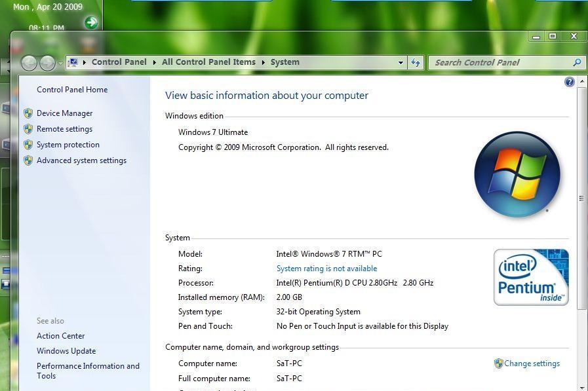Click the Refresh address bar button
The width and height of the screenshot is (588, 391).
(416, 62)
